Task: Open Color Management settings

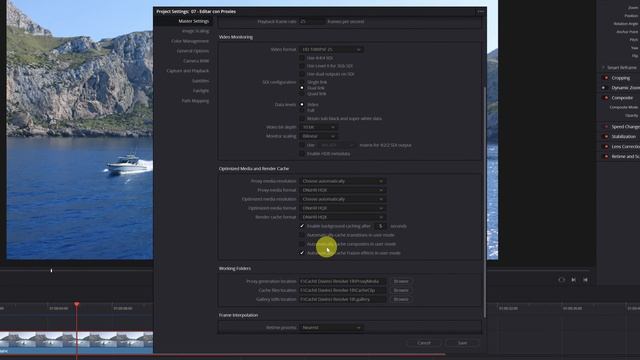Action: point(190,41)
